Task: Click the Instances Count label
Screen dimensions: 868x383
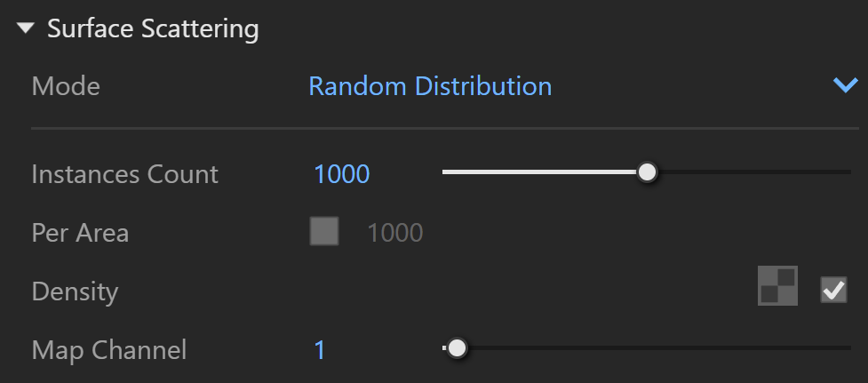Action: point(125,174)
